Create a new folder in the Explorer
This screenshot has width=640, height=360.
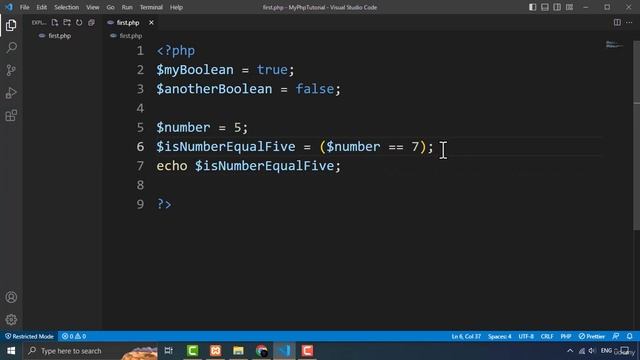[67, 22]
